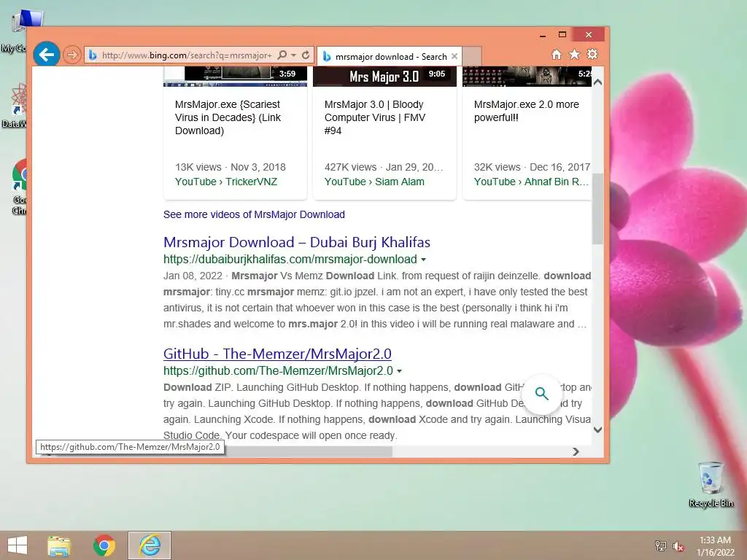Launch Google Chrome from the taskbar
The width and height of the screenshot is (747, 560).
click(104, 545)
